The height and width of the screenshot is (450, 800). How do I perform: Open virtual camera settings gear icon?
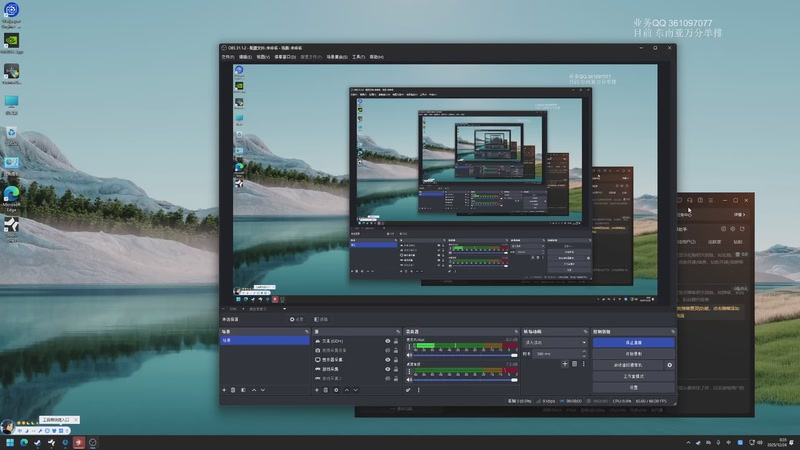669,365
